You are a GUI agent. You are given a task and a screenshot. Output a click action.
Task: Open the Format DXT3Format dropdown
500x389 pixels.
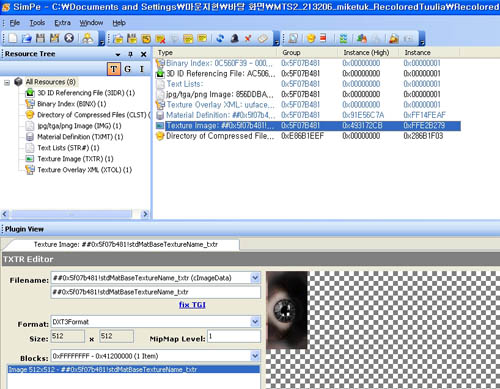click(255, 322)
